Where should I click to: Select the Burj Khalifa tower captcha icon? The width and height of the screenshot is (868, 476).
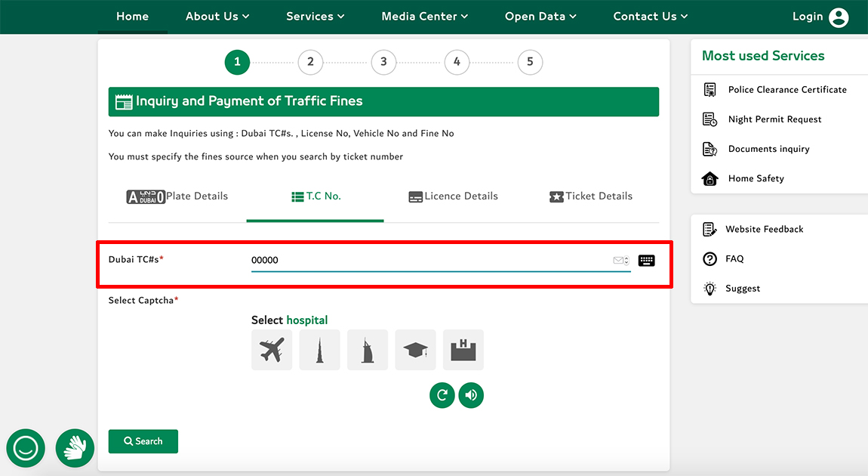tap(319, 350)
